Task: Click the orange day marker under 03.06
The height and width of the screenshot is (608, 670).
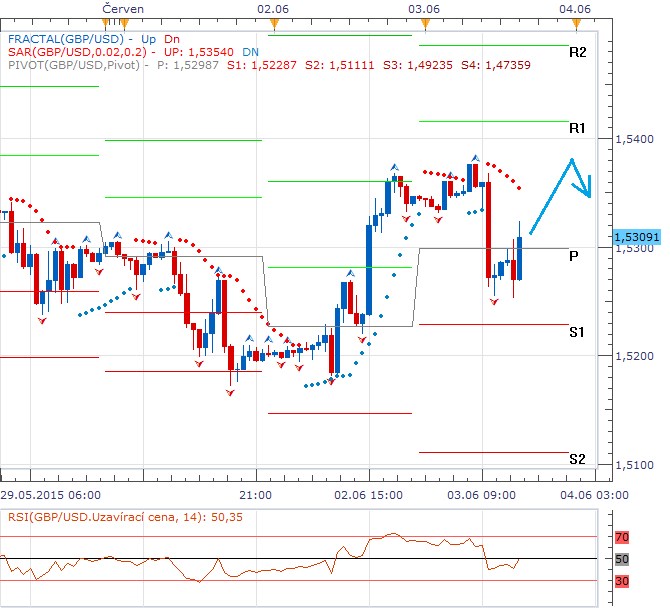Action: 423,22
